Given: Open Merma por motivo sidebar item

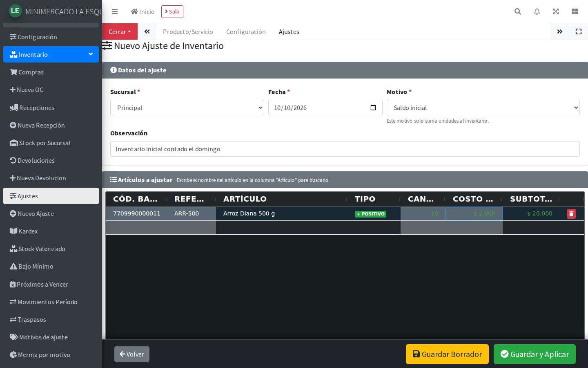Looking at the screenshot, I should pos(51,355).
